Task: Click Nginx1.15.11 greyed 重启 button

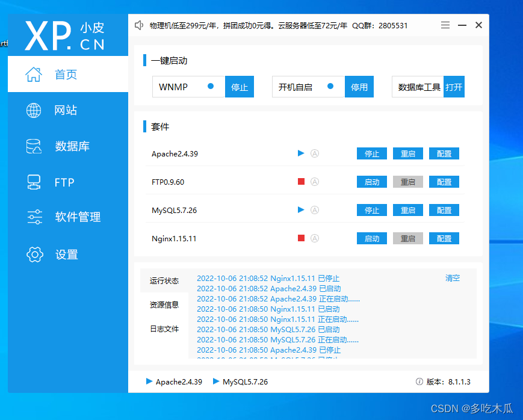Action: click(x=408, y=238)
